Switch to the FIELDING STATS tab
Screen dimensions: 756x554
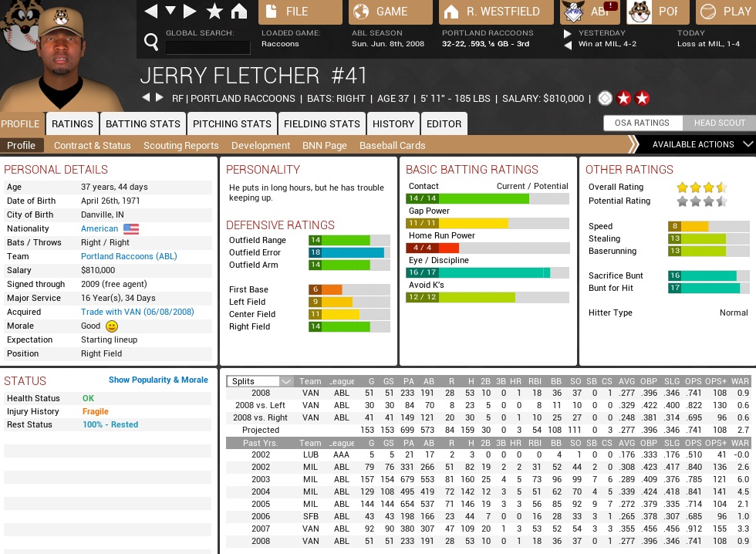(x=322, y=124)
